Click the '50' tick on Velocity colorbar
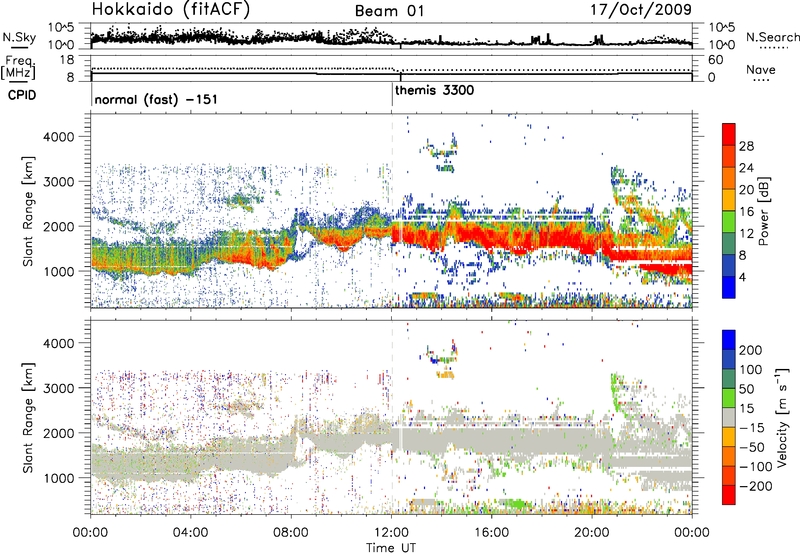 746,389
